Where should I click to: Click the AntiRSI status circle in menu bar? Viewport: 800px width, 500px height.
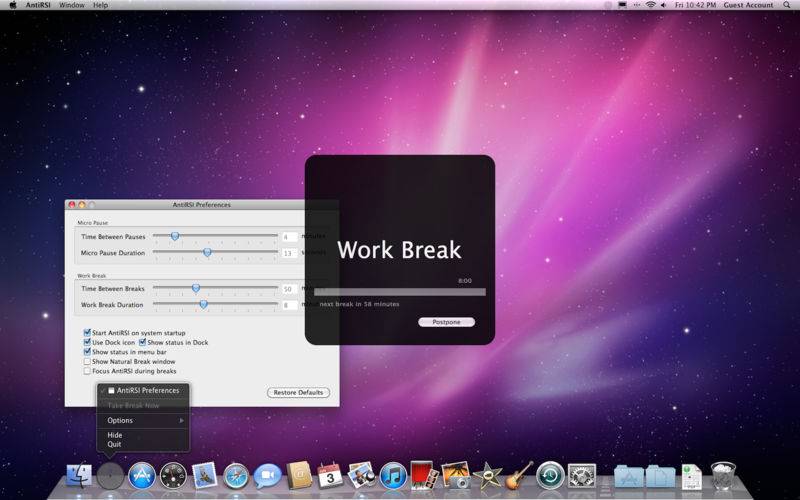click(608, 5)
